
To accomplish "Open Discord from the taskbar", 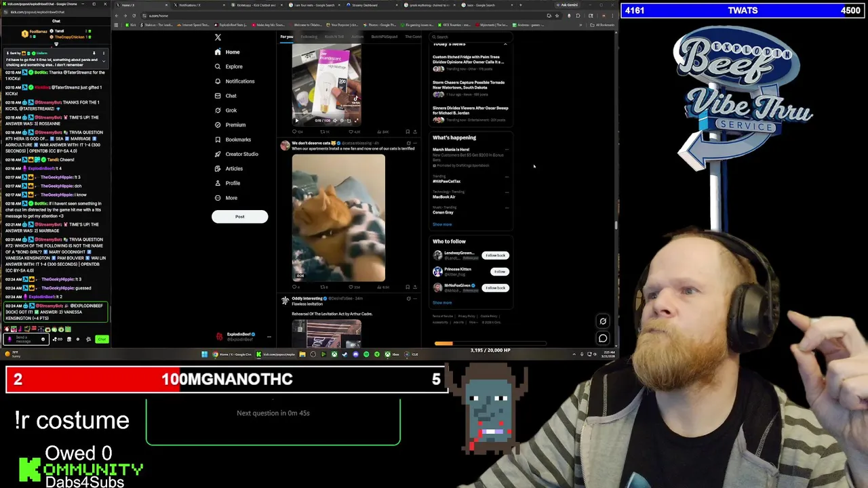I will click(355, 354).
